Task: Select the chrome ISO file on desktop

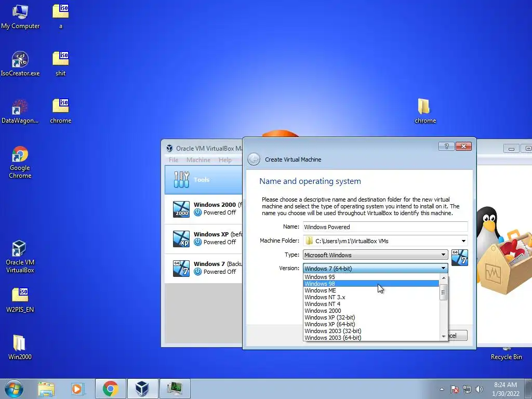Action: tap(61, 111)
